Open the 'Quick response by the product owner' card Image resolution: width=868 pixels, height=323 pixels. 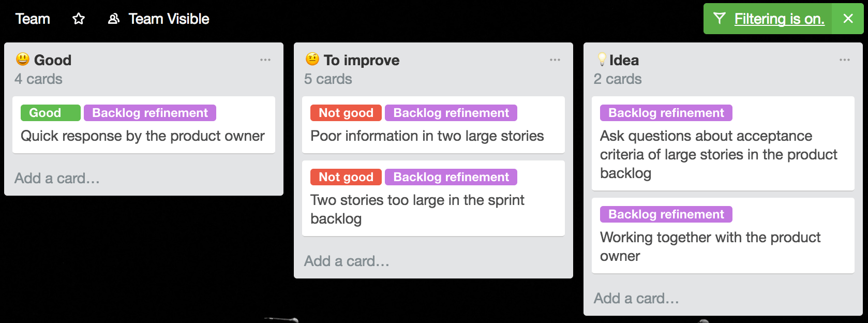[143, 136]
